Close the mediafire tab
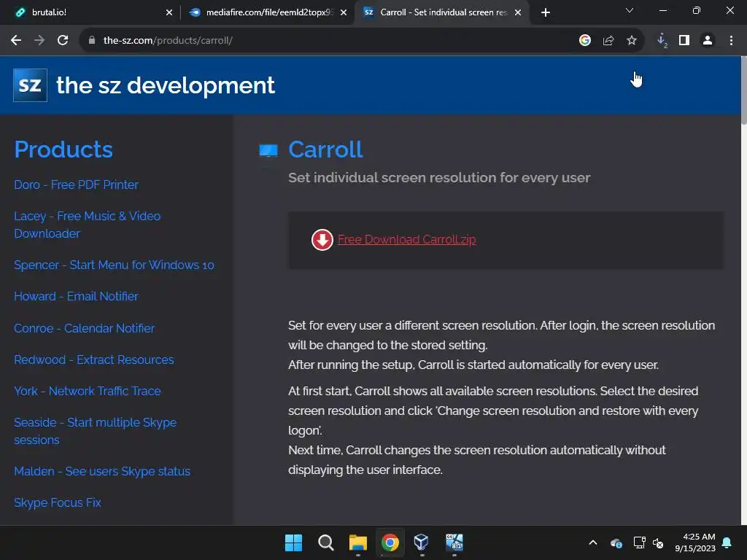The width and height of the screenshot is (747, 560). 344,12
